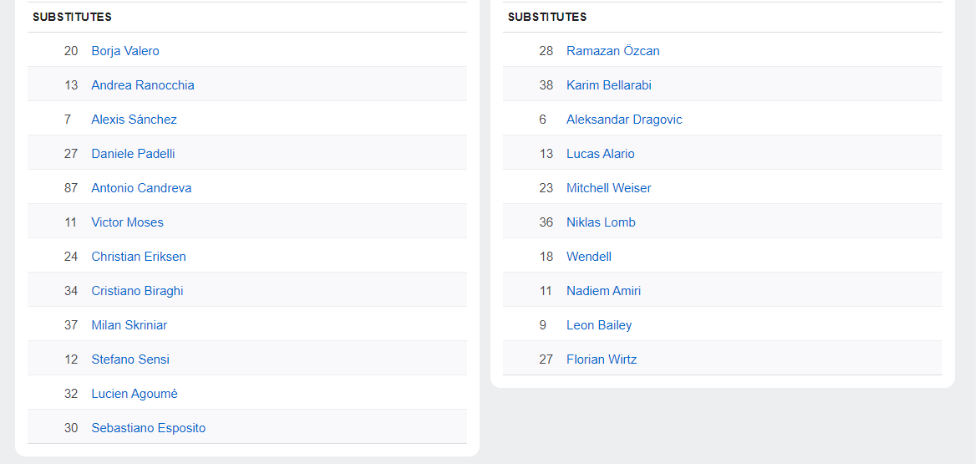Open Leon Bailey's profile link
980x464 pixels.
[599, 325]
